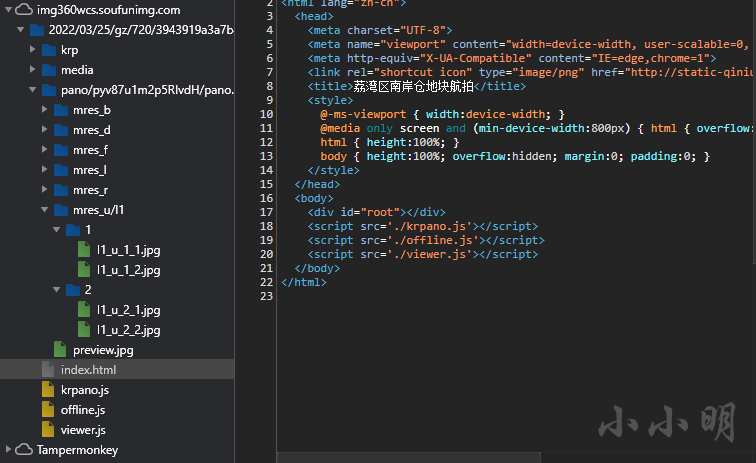Collapse the 2022/03/25/gz/720 folder arrow

[x=20, y=30]
